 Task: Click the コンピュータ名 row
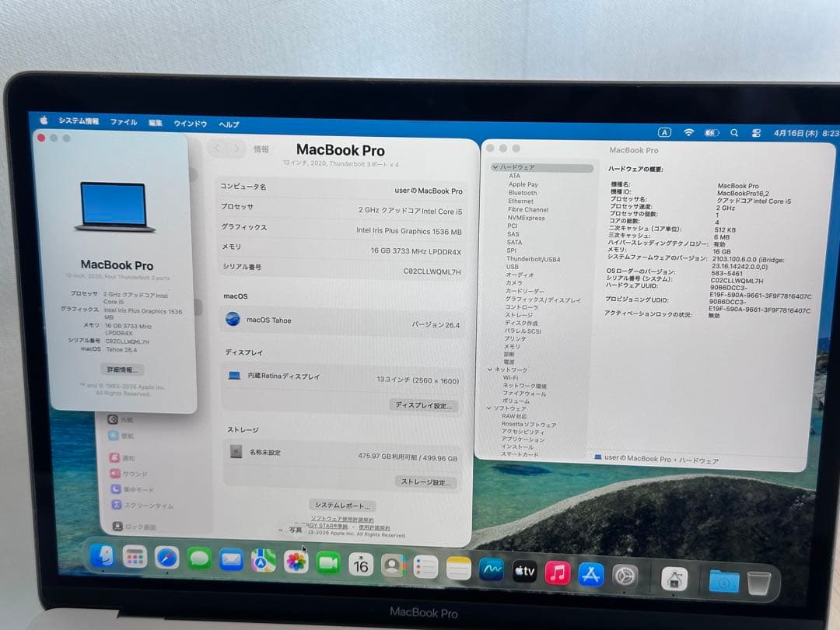pos(341,188)
